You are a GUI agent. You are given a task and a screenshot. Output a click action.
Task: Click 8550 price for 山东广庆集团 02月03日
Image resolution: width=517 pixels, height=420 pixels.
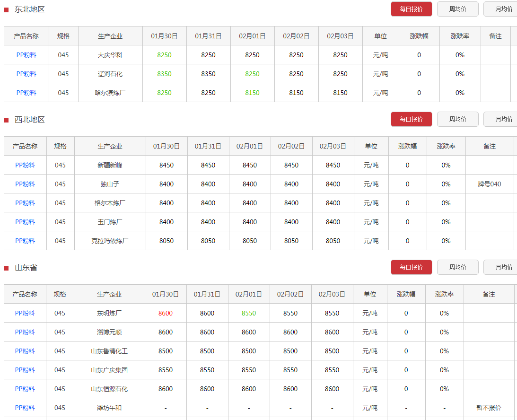(332, 370)
